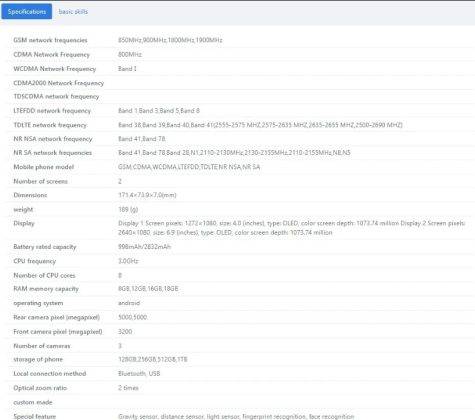Select the NR NSA network frequency label
475x420 pixels.
53,139
